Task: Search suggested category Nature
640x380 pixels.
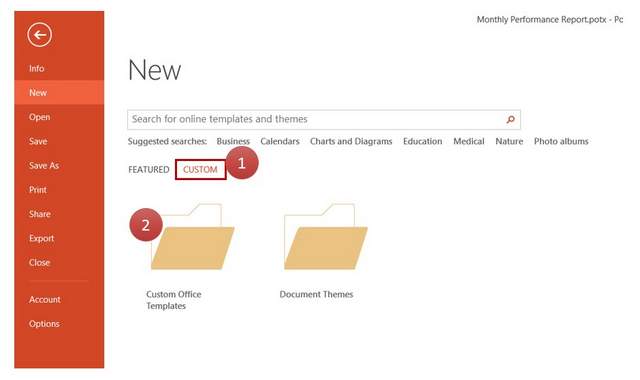Action: [x=509, y=141]
